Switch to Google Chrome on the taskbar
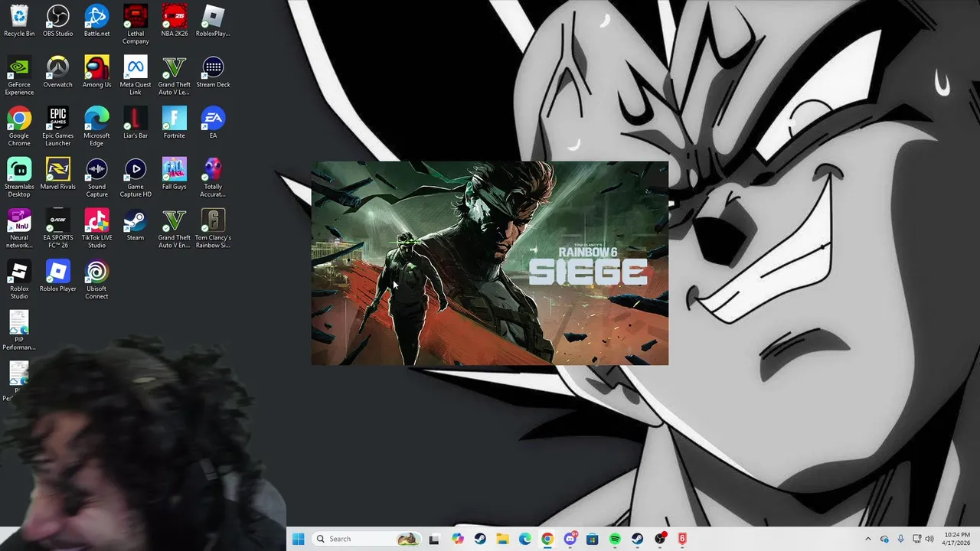The height and width of the screenshot is (551, 980). point(547,539)
